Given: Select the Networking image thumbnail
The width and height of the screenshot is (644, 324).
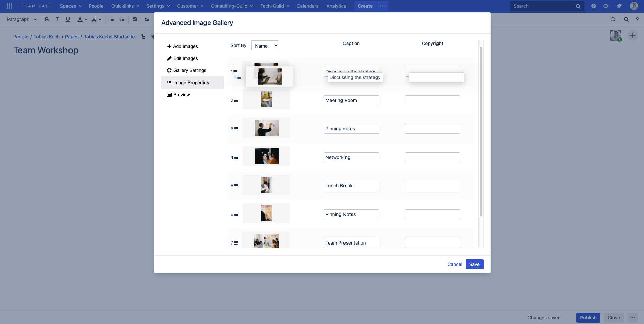Looking at the screenshot, I should 267,156.
